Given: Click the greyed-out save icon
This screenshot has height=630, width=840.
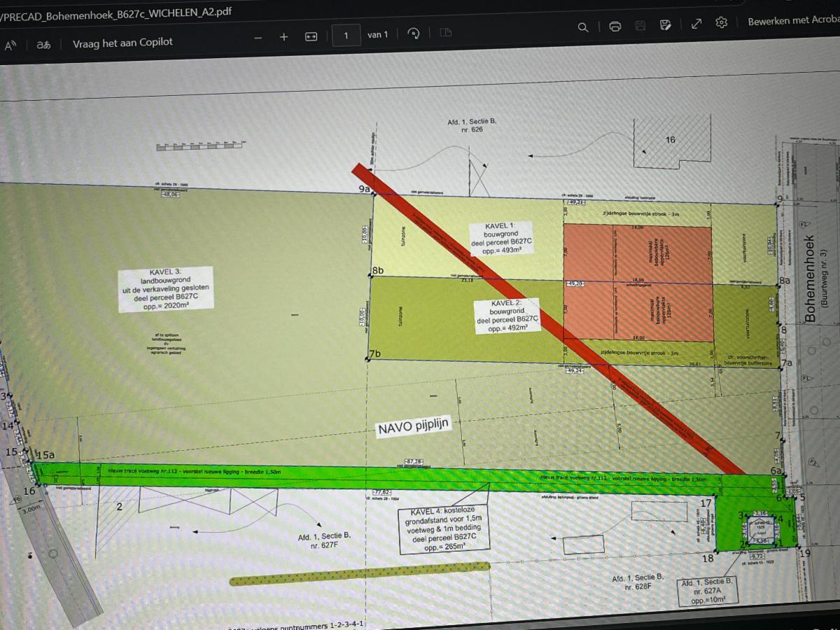Looking at the screenshot, I should tap(640, 26).
